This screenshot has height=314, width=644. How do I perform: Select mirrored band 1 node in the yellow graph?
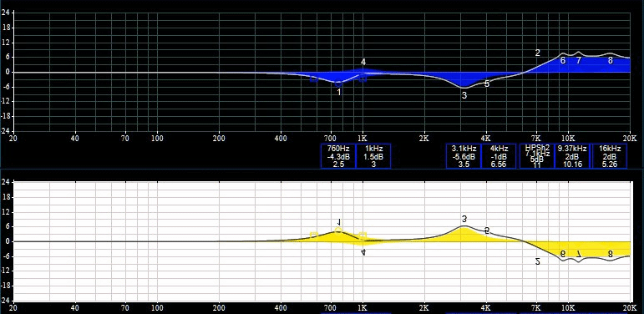pos(339,221)
